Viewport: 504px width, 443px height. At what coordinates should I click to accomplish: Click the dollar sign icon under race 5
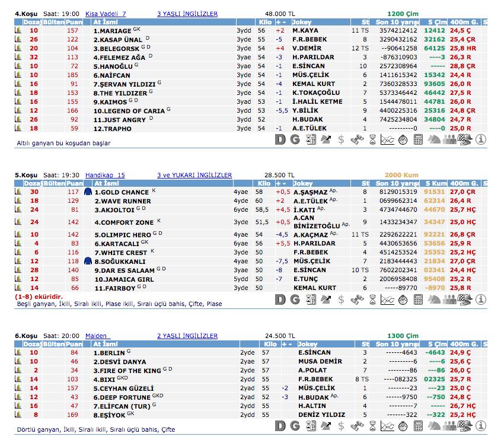(x=341, y=300)
